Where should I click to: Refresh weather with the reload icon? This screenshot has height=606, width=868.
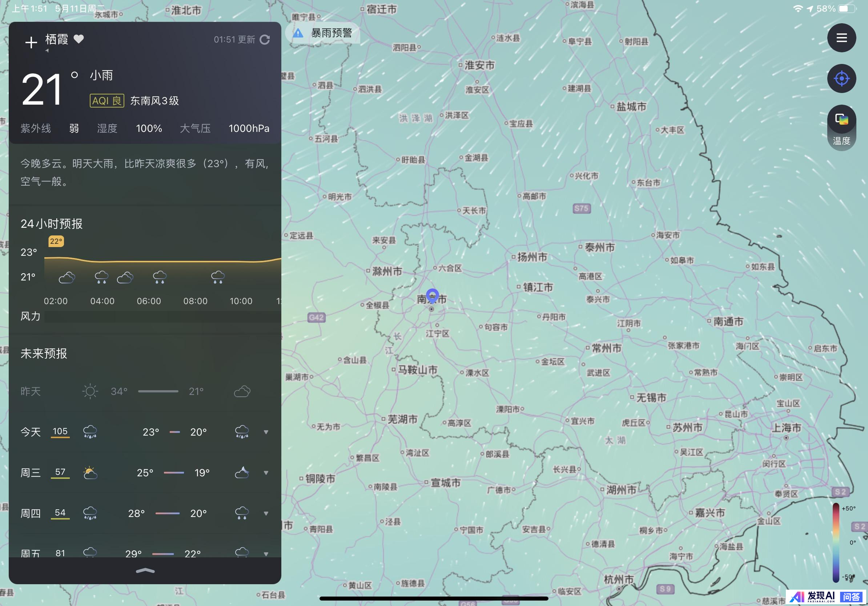265,40
